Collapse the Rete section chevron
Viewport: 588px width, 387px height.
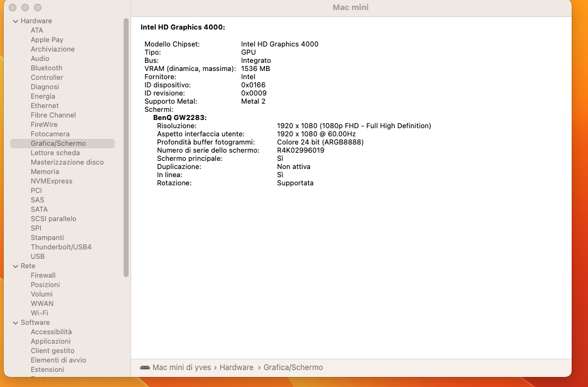[x=16, y=266]
